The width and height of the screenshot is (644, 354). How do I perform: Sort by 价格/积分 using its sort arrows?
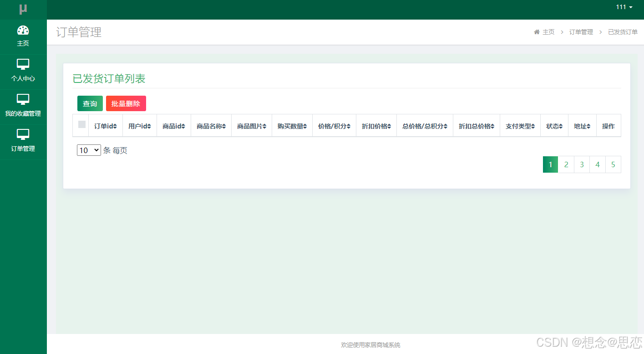point(349,127)
